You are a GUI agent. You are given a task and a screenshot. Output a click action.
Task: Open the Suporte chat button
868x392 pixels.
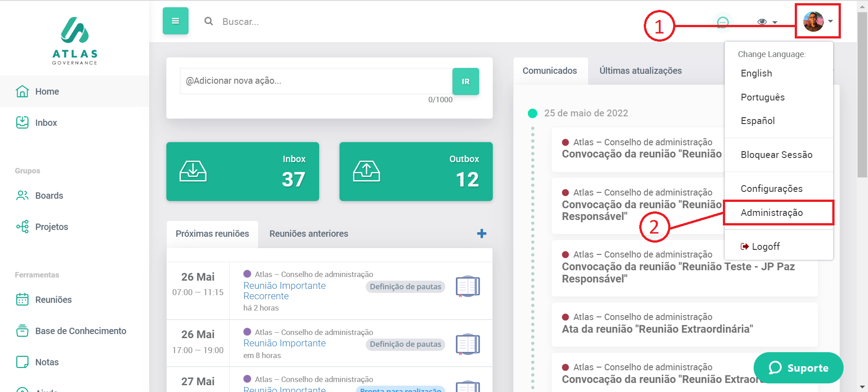(x=798, y=368)
